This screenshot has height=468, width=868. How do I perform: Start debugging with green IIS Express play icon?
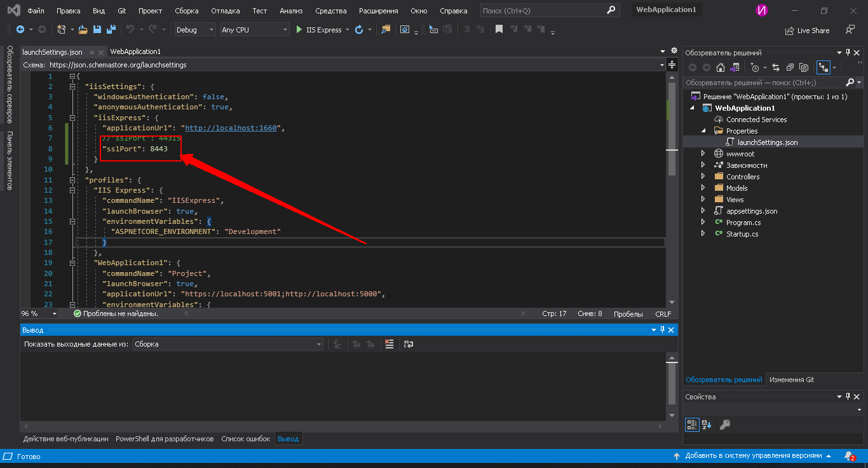[x=299, y=29]
